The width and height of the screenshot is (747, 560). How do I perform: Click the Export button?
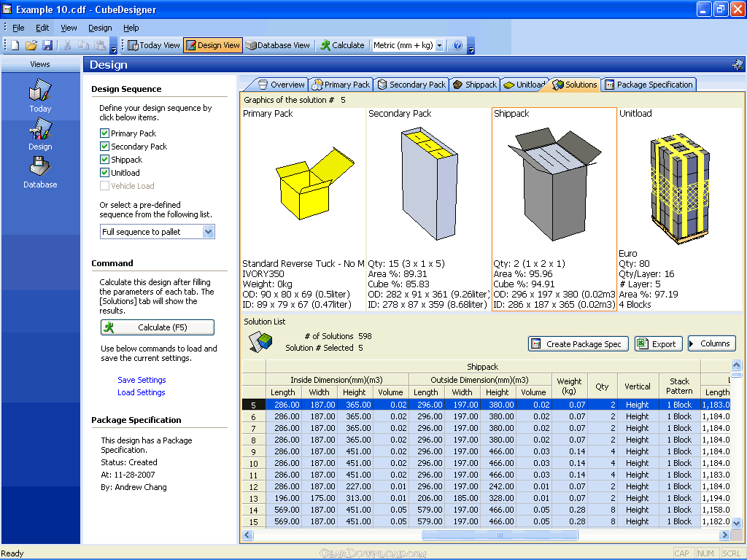(x=659, y=344)
